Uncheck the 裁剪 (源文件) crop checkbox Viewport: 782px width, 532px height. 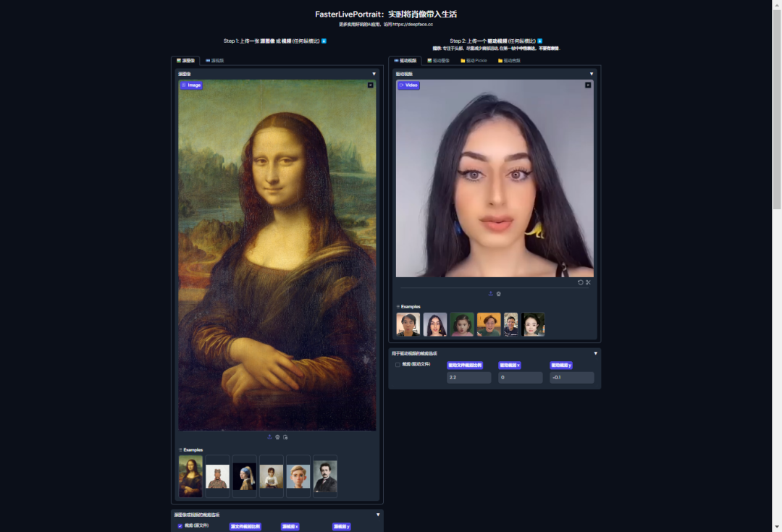pos(180,526)
